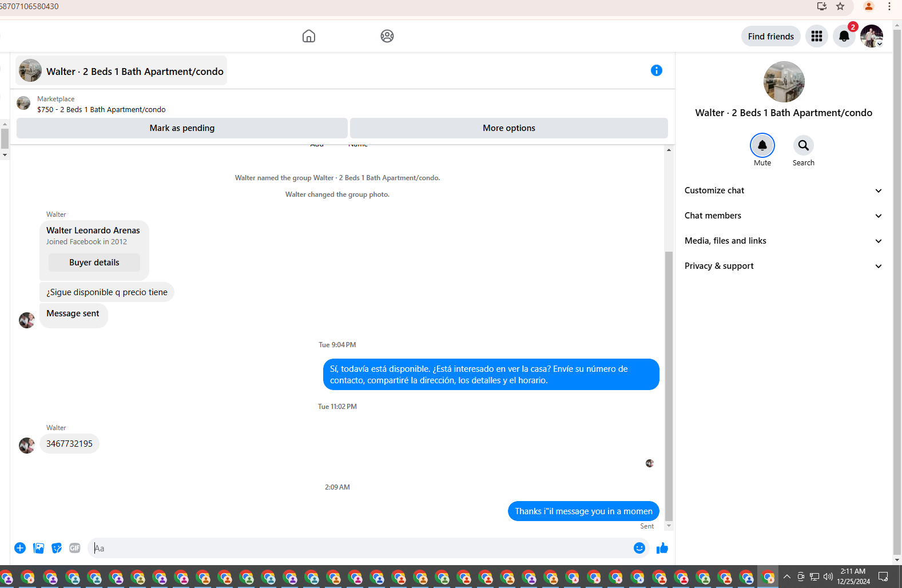Image resolution: width=902 pixels, height=588 pixels.
Task: Open the Chrome three-dot menu
Action: [x=889, y=6]
